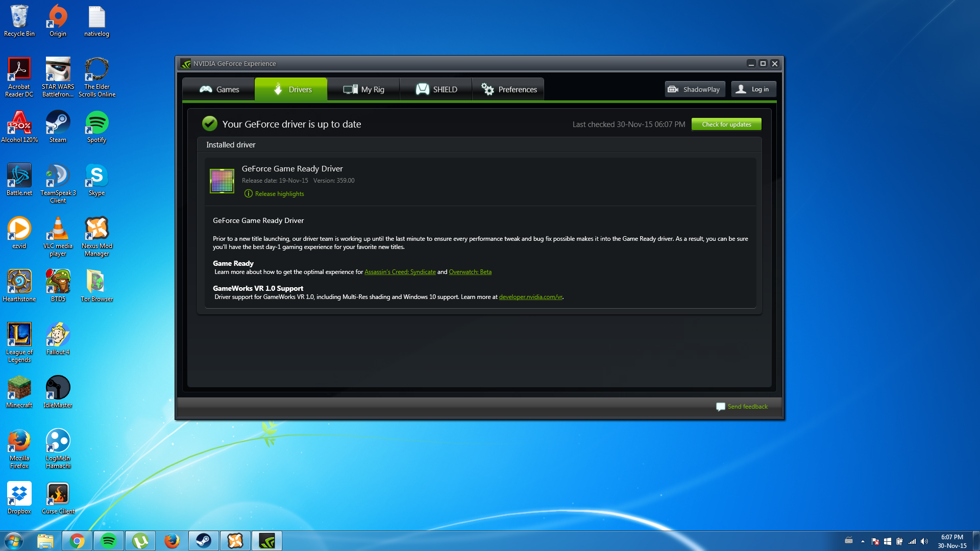980x551 pixels.
Task: Select the ezvid desktop icon
Action: pos(19,233)
